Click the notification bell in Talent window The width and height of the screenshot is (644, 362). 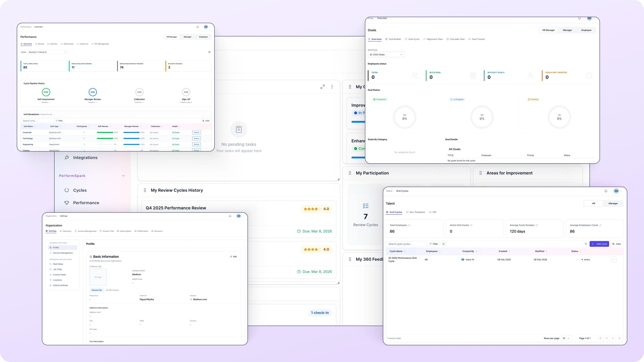click(606, 191)
